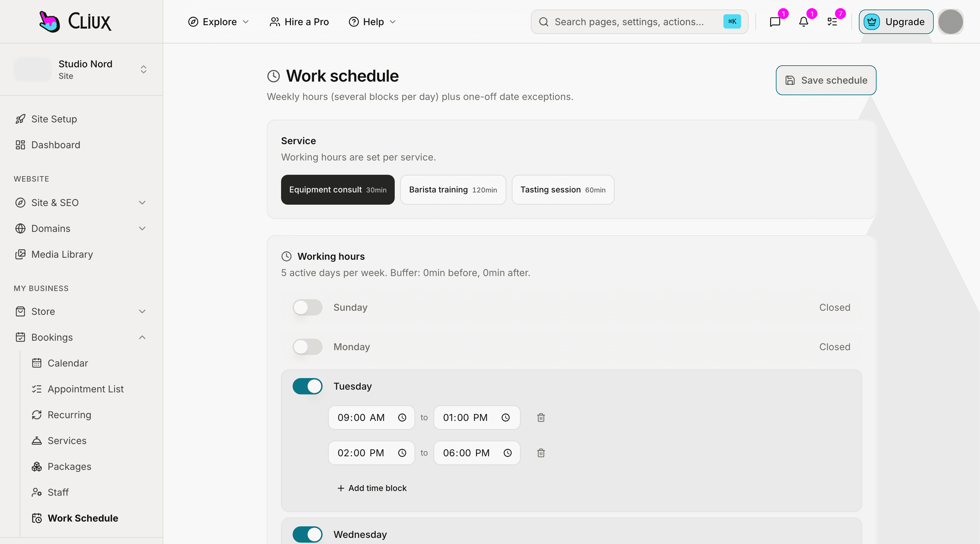This screenshot has width=980, height=544.
Task: Open the notifications bell
Action: [x=803, y=22]
